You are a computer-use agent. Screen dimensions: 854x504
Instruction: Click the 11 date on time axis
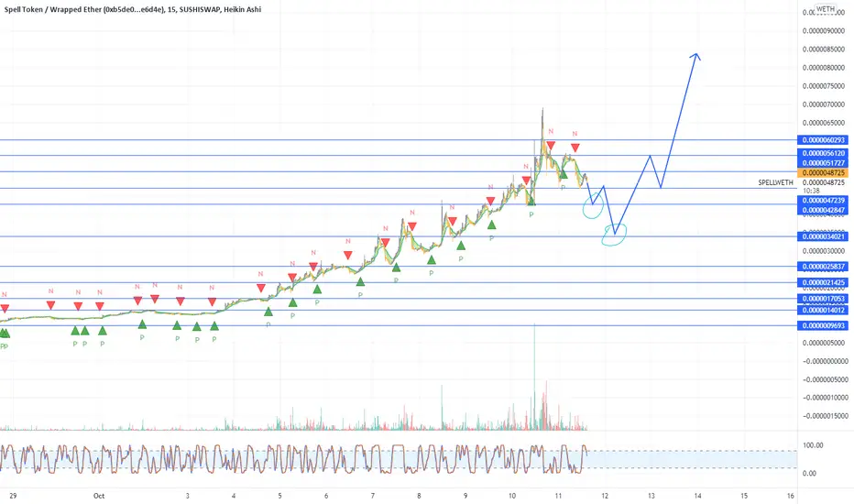[x=558, y=496]
